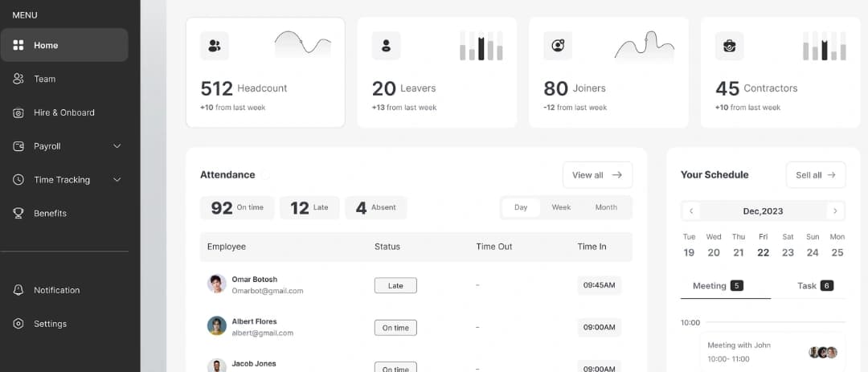Click the Hire & Onboard camera icon
Screen dimensions: 868x372
18,112
